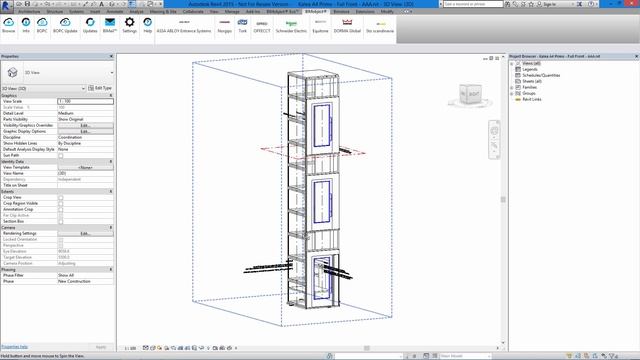
Task: Click the Edit Type icon in Properties
Action: tap(91, 88)
